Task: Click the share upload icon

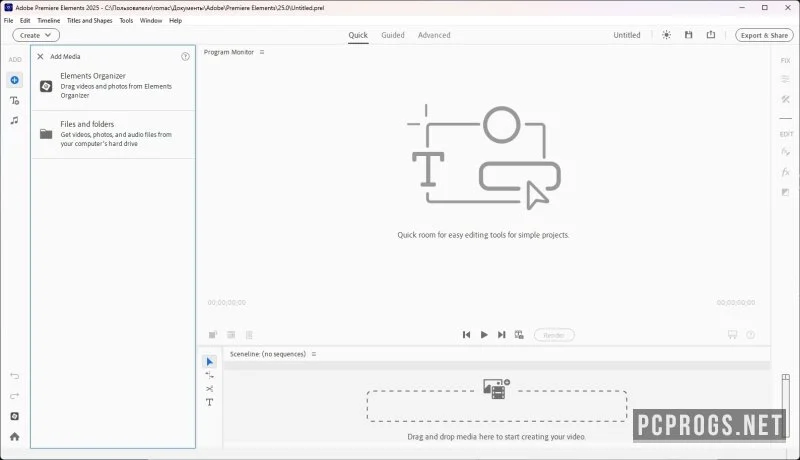Action: (710, 35)
